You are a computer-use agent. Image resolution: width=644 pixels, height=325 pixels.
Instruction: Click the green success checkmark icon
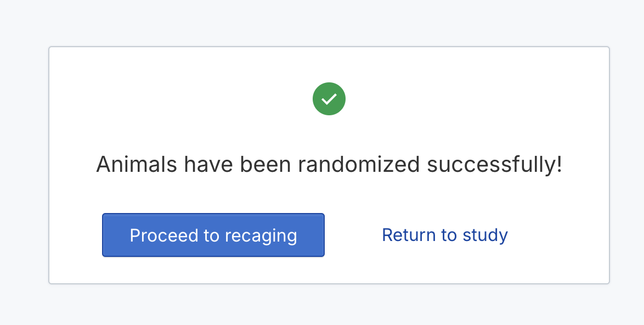tap(329, 99)
